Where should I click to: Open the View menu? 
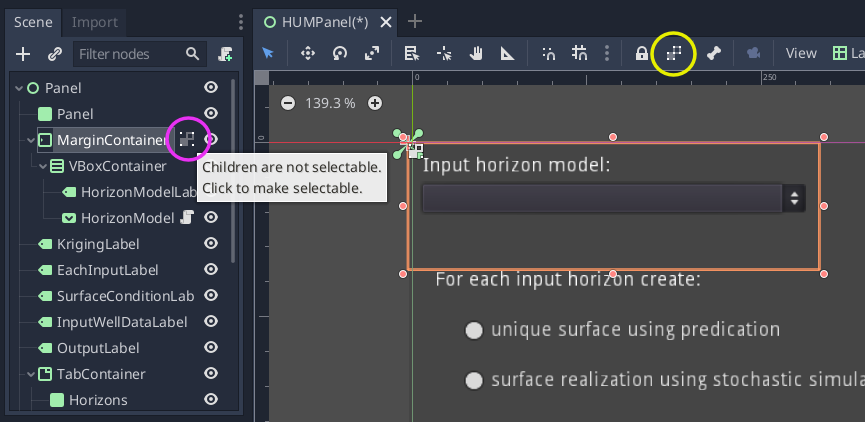click(801, 54)
